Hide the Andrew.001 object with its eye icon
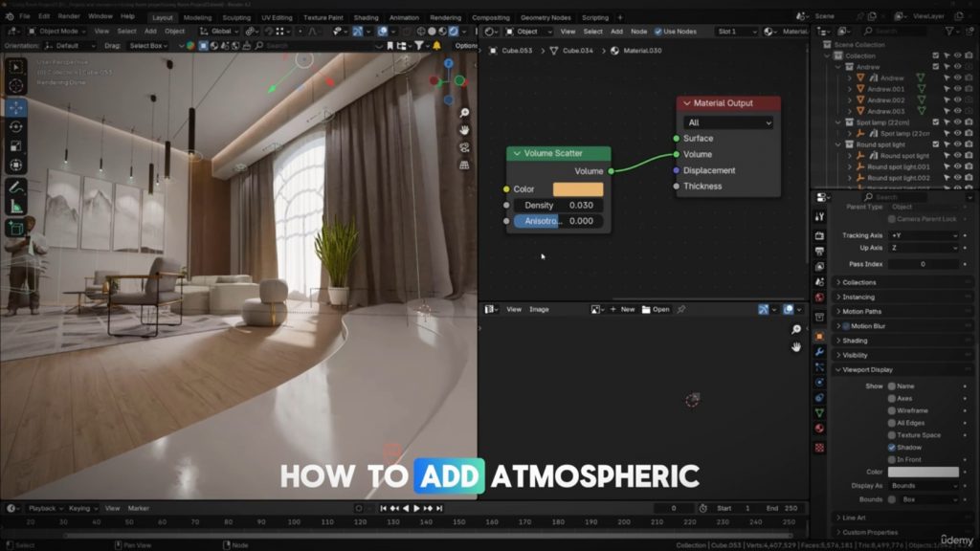Image resolution: width=980 pixels, height=551 pixels. [x=957, y=89]
